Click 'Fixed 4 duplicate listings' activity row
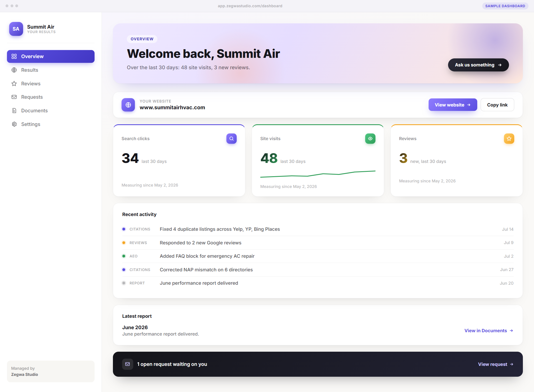 tap(318, 229)
